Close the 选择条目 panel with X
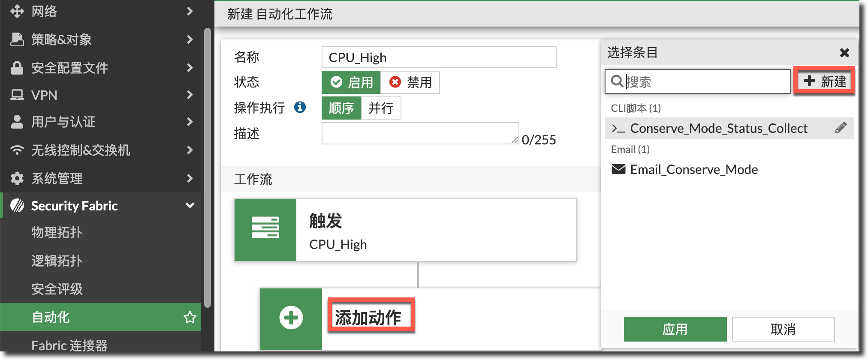Screen dimensions: 868x360 click(844, 53)
